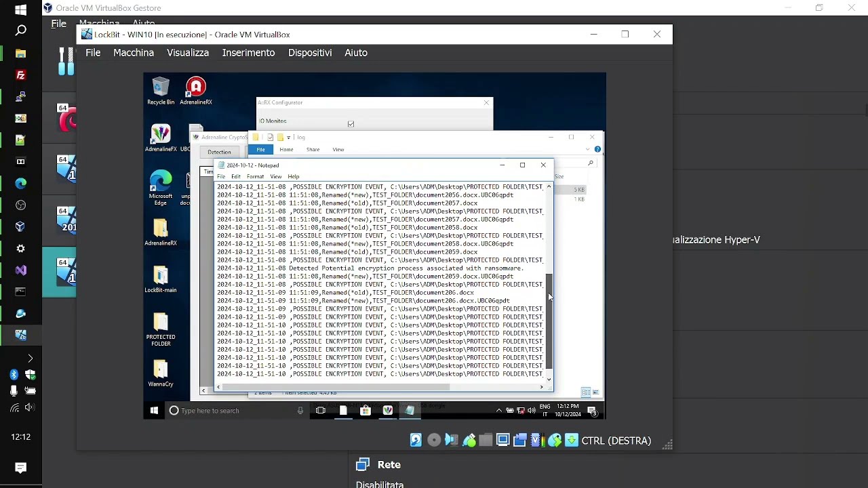Open VirtualBox Dispositivi menu
Screen dimensions: 868x488
(310, 52)
